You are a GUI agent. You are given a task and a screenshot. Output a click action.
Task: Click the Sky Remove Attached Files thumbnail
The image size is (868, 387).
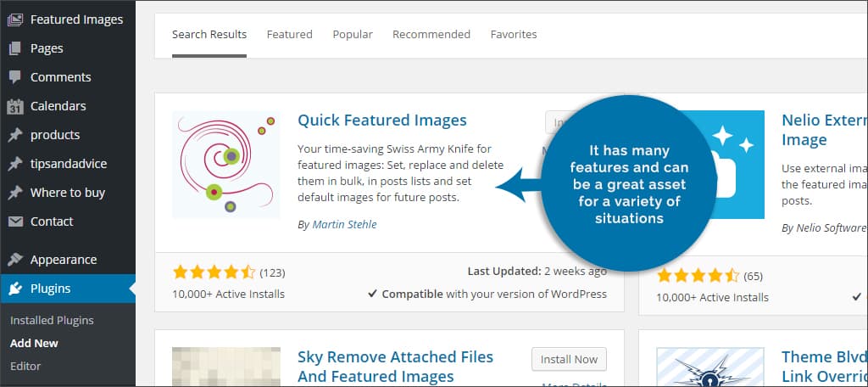tap(225, 367)
